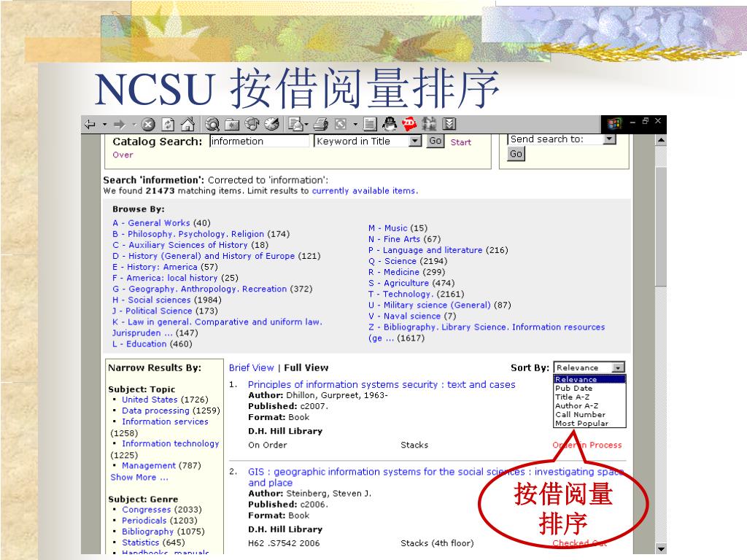Browse Z - Bibliography. Library Science category

click(x=486, y=332)
